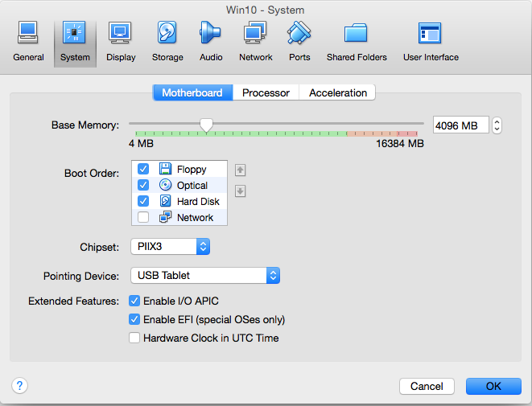The image size is (532, 406).
Task: Click the Cancel button
Action: click(427, 386)
